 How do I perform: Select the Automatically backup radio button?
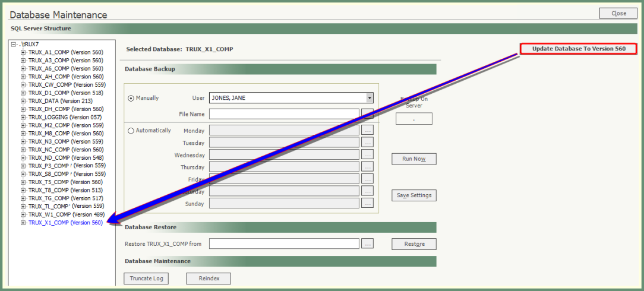[131, 131]
